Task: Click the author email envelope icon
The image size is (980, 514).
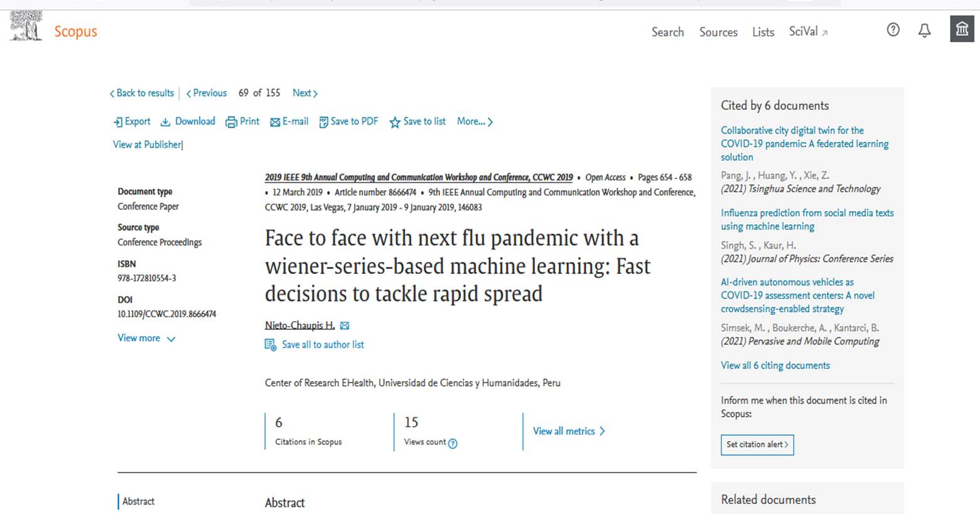Action: point(345,325)
